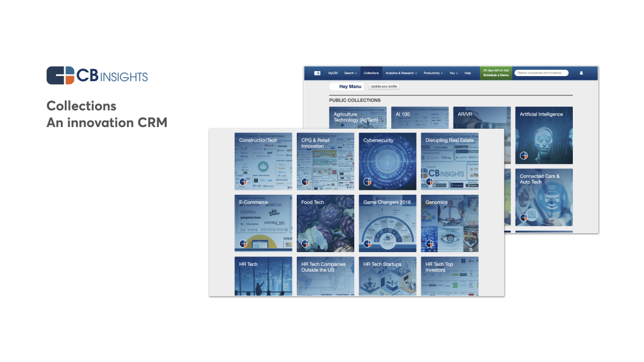Expand the You dropdown menu
Viewport: 644px width, 362px height.
click(453, 73)
